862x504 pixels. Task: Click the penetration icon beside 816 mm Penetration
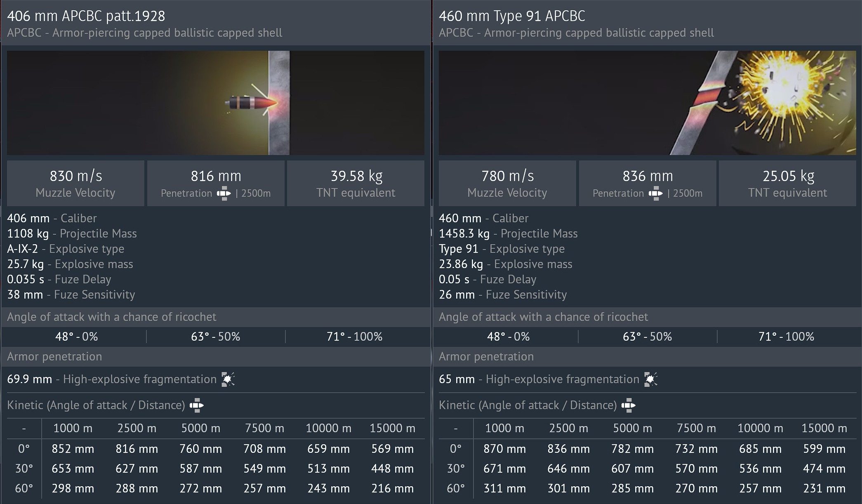click(x=224, y=193)
